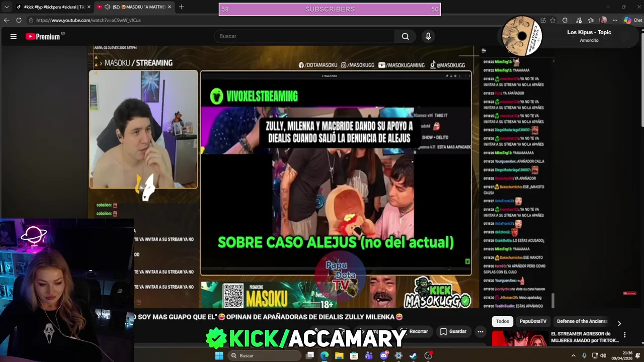Open the Copilot Chat button
The width and height of the screenshot is (644, 362).
[633, 20]
